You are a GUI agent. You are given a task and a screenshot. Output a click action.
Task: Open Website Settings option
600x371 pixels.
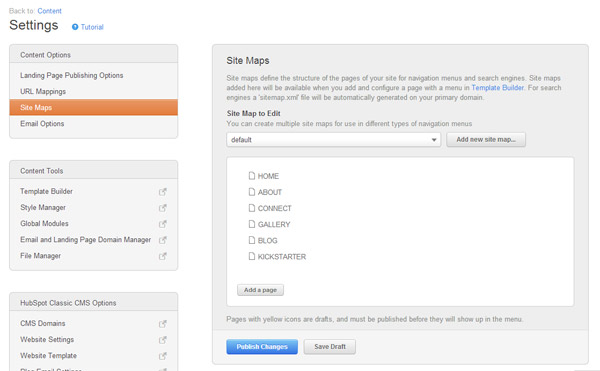47,339
